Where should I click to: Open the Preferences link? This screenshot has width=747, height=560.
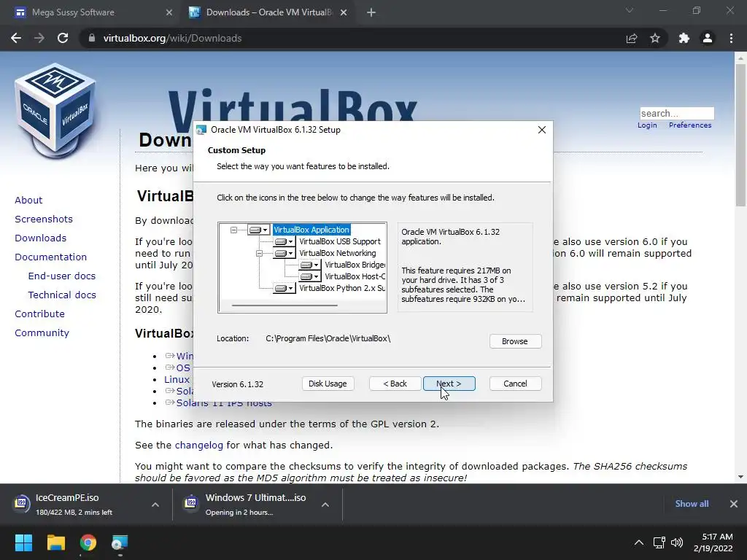click(x=690, y=125)
